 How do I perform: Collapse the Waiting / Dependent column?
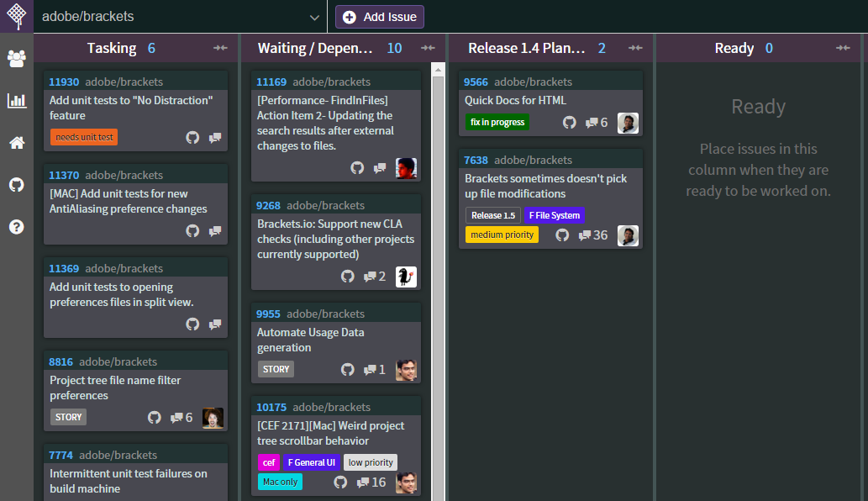click(x=428, y=48)
